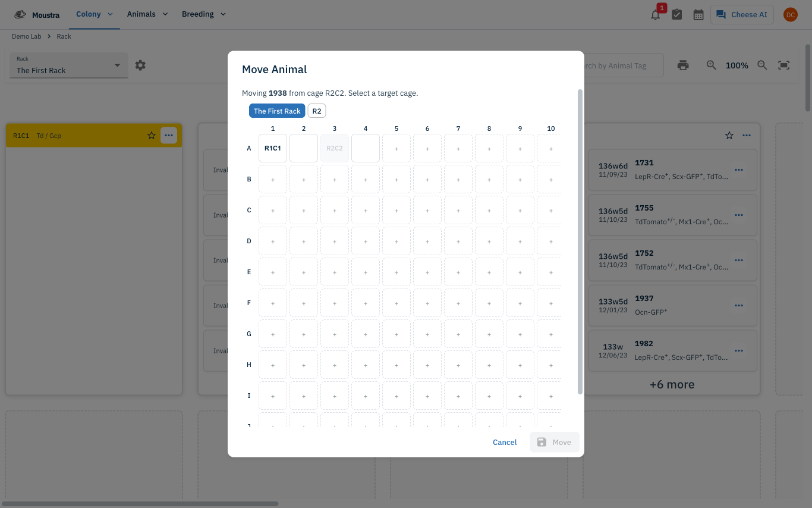This screenshot has height=508, width=812.
Task: Open options for animal 1937
Action: (739, 306)
